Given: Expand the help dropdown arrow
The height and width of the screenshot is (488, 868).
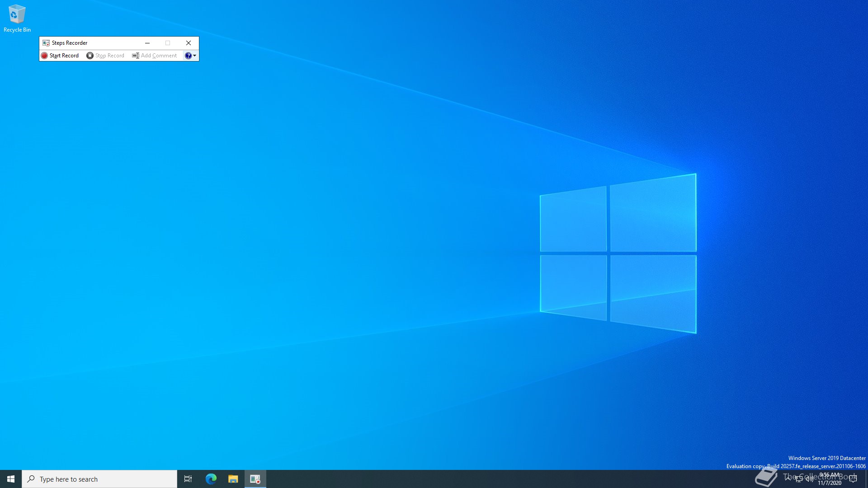Looking at the screenshot, I should coord(195,56).
